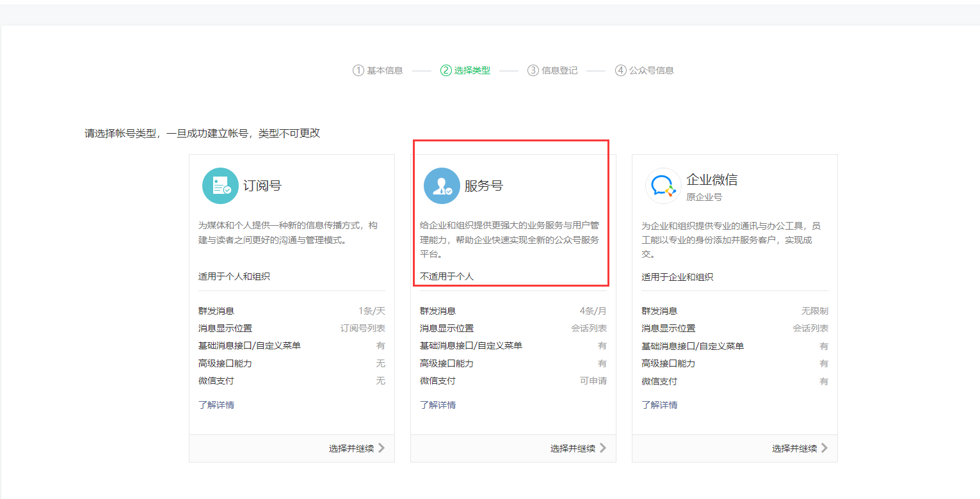Click the chevron arrow in 服务号 card footer

coord(603,448)
